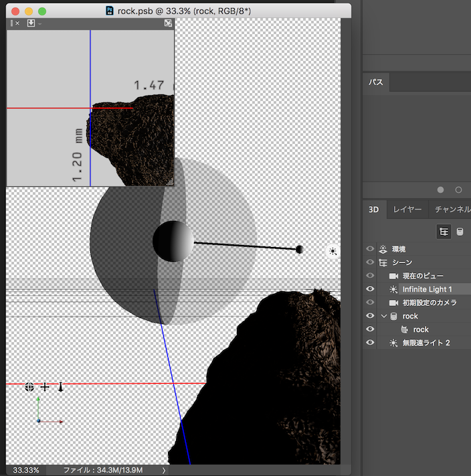Filter 3D panel by whole scene
471x476 pixels.
(x=444, y=232)
